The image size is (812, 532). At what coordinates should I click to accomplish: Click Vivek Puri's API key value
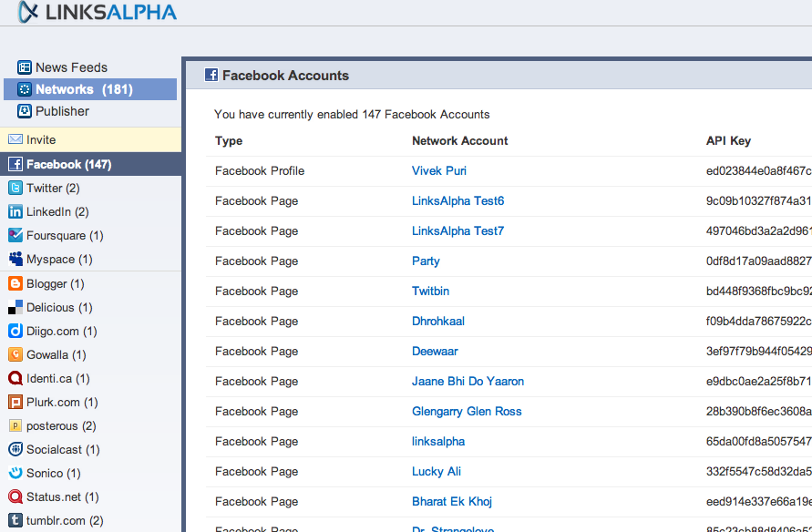[x=758, y=170]
